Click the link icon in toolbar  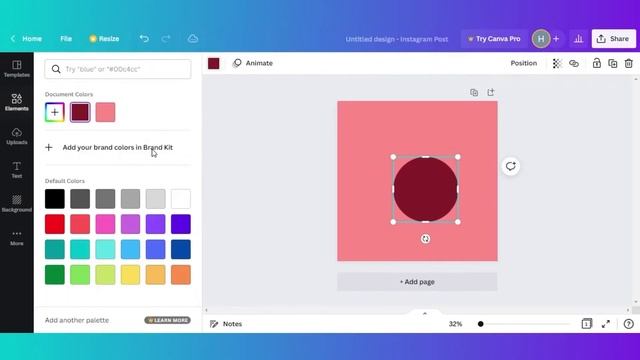(x=574, y=63)
